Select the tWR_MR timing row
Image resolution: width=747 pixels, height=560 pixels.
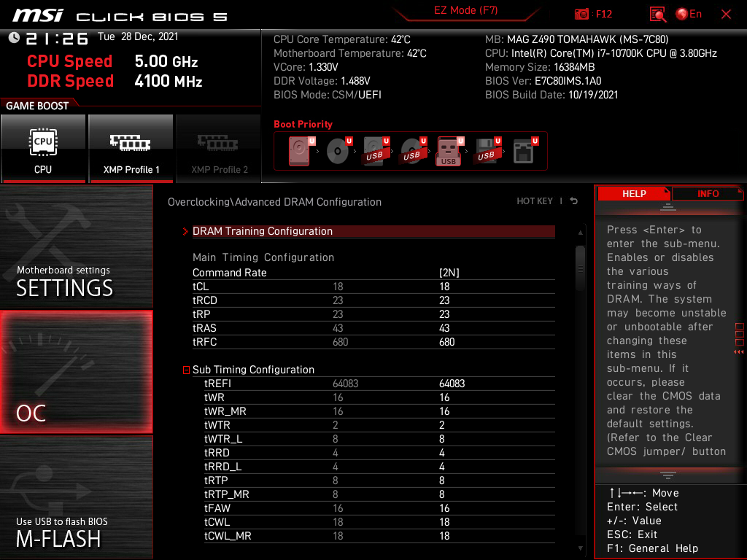pos(379,411)
